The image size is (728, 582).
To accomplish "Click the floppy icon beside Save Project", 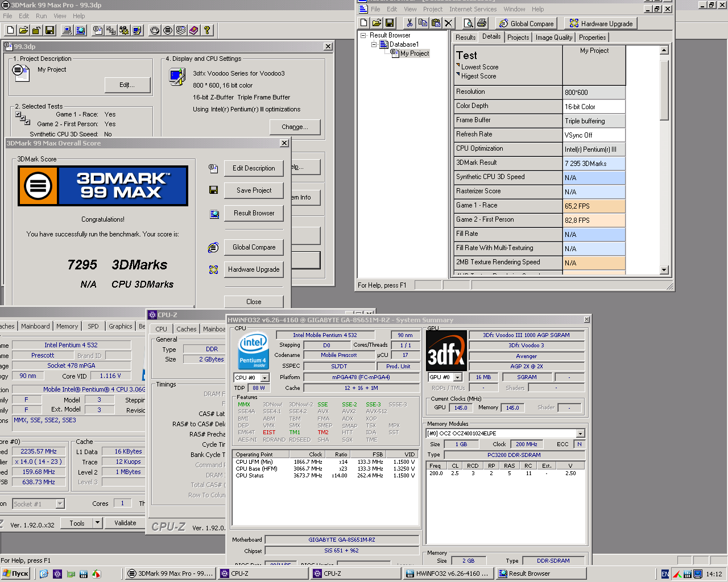I will (213, 190).
